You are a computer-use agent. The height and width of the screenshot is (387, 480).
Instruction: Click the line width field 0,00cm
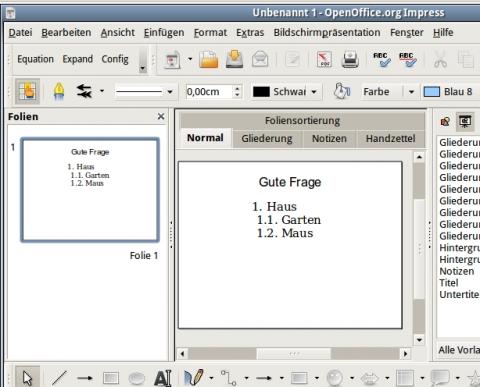209,91
